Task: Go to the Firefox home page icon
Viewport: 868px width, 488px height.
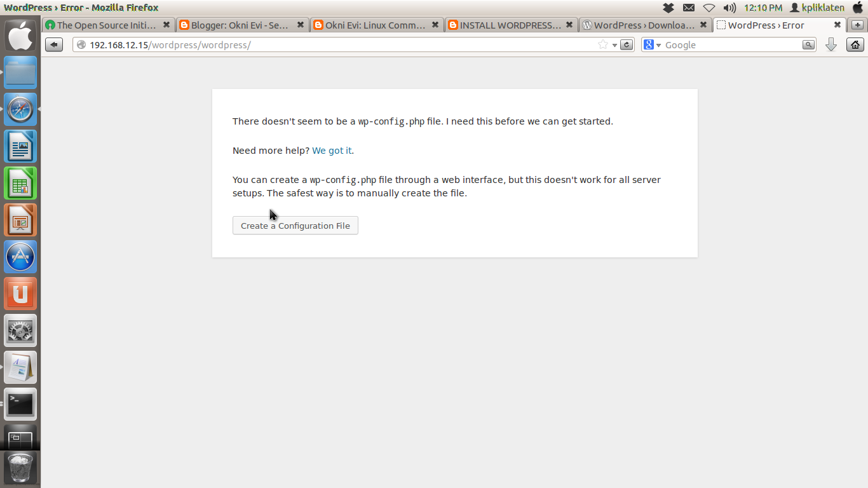Action: coord(855,44)
